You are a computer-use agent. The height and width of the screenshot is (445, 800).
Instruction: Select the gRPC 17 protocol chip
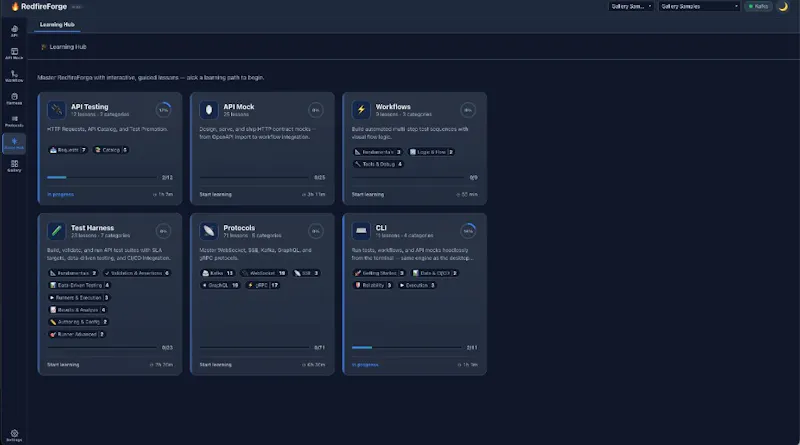pos(262,285)
